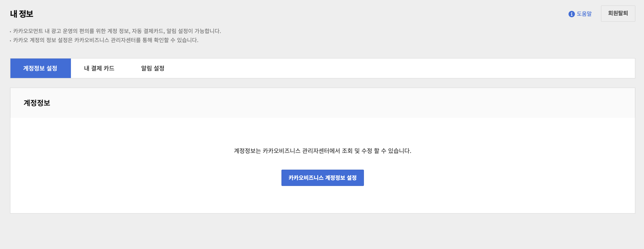Viewport: 644px width, 249px height.
Task: Select the 계정정보 설정 tab
Action: [x=41, y=68]
